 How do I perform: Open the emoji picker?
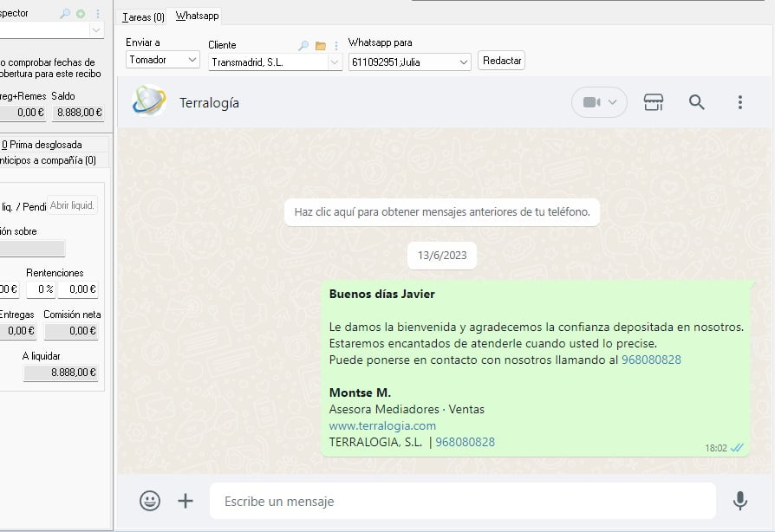(150, 501)
